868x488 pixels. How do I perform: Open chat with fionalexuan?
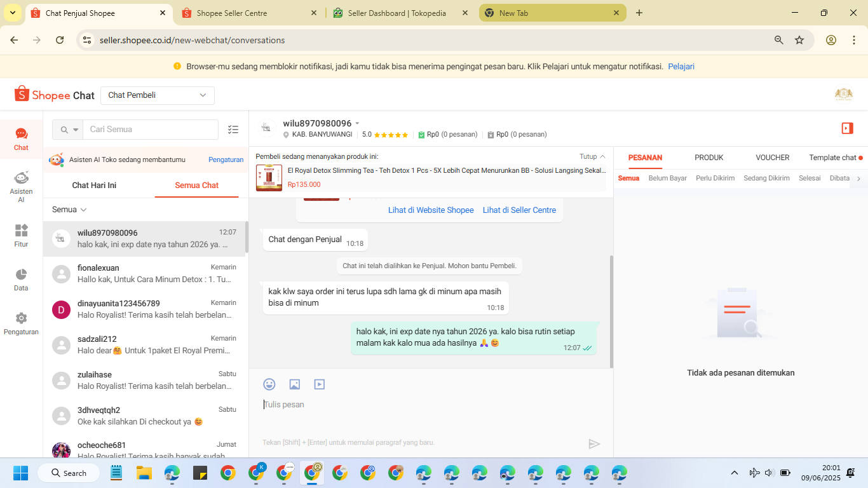(x=144, y=274)
